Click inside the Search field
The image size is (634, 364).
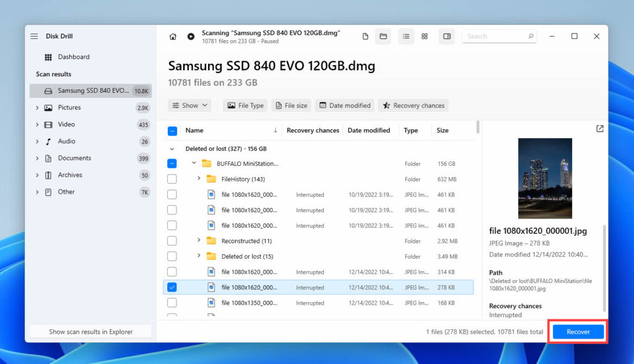point(495,36)
